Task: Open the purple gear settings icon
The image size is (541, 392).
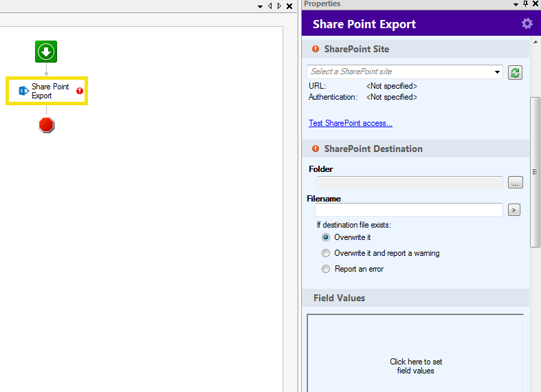Action: pyautogui.click(x=527, y=24)
